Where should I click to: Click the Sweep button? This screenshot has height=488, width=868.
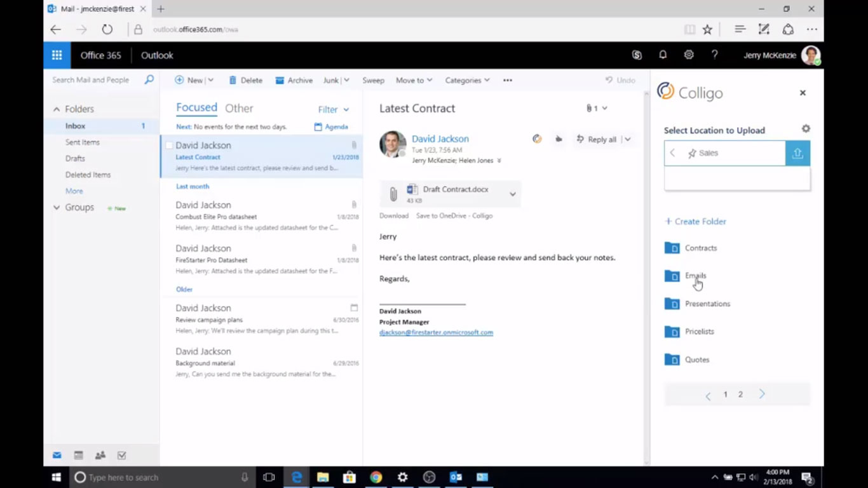pos(373,80)
